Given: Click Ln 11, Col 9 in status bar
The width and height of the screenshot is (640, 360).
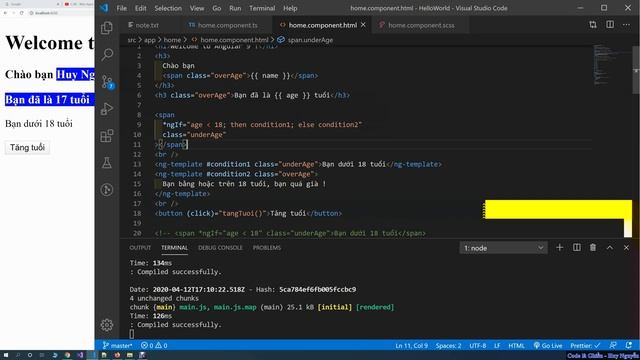Looking at the screenshot, I should coord(411,345).
